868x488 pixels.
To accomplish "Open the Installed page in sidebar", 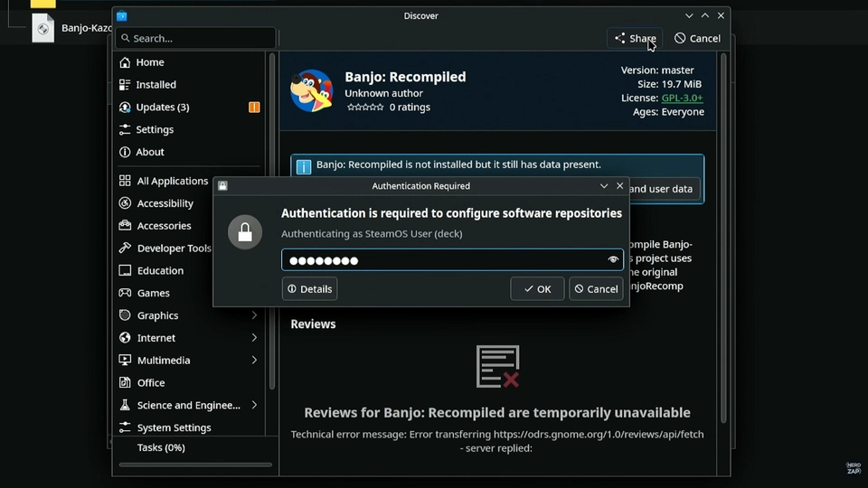I will (x=156, y=85).
